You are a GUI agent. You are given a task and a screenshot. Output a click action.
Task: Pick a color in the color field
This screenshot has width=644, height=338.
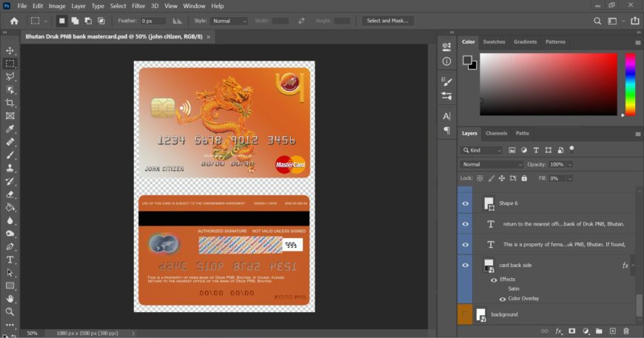pyautogui.click(x=549, y=84)
